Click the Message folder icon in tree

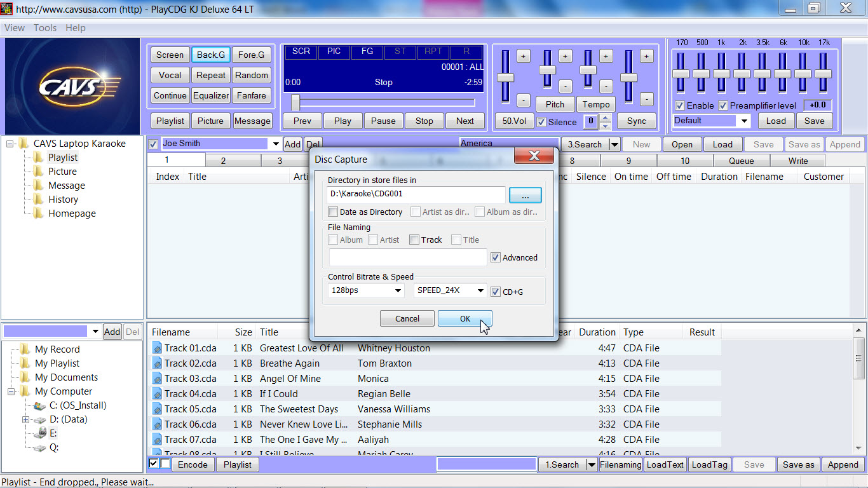click(x=39, y=186)
